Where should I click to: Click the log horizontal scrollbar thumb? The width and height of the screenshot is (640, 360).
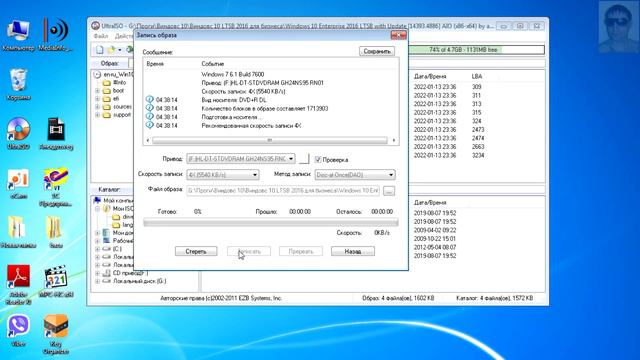click(269, 140)
